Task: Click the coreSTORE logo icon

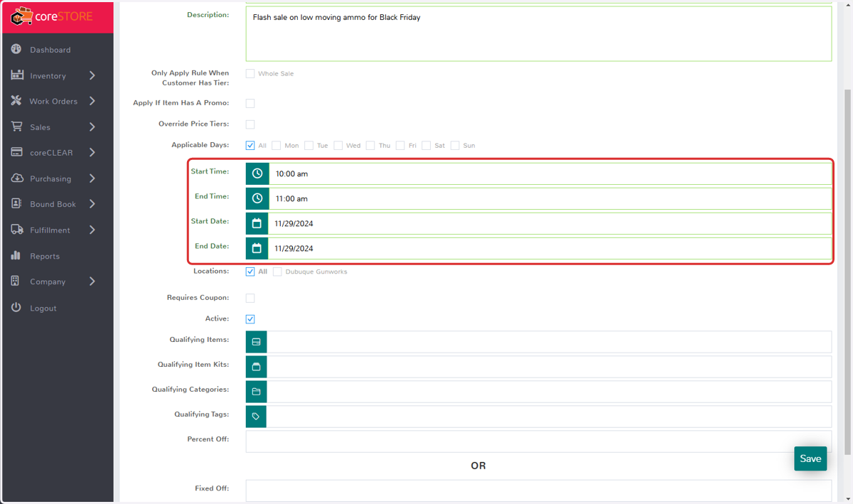Action: click(x=22, y=16)
